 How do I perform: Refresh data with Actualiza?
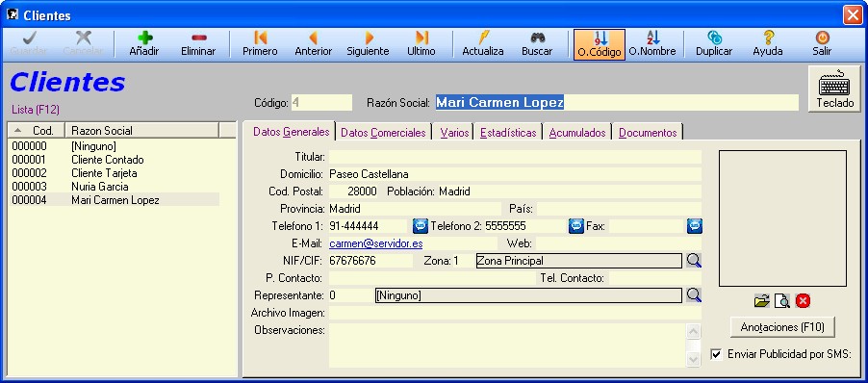(x=483, y=44)
